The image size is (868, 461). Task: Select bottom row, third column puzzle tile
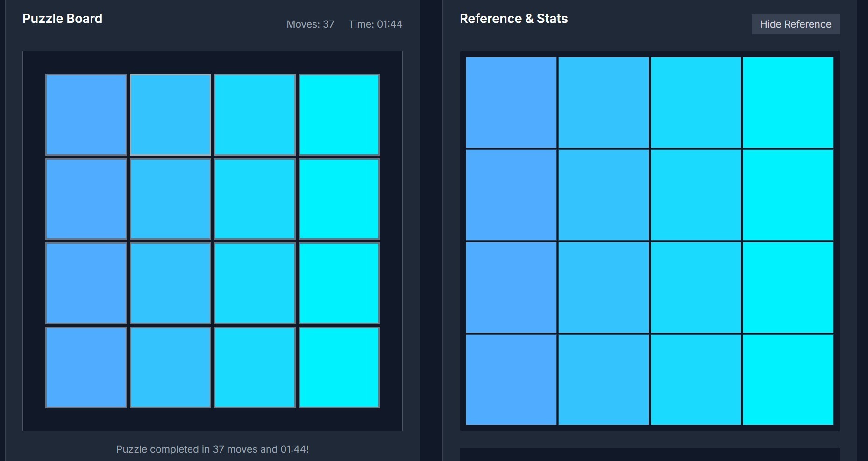pos(255,368)
